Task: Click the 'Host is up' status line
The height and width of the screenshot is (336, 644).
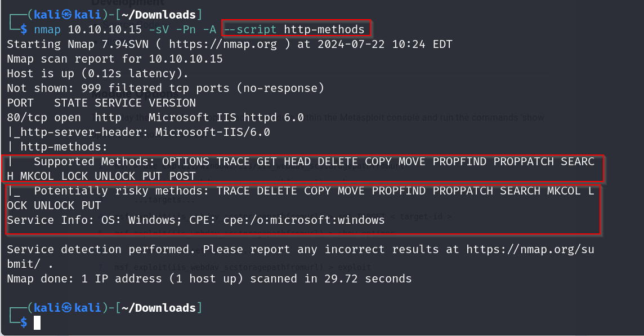Action: pyautogui.click(x=95, y=73)
